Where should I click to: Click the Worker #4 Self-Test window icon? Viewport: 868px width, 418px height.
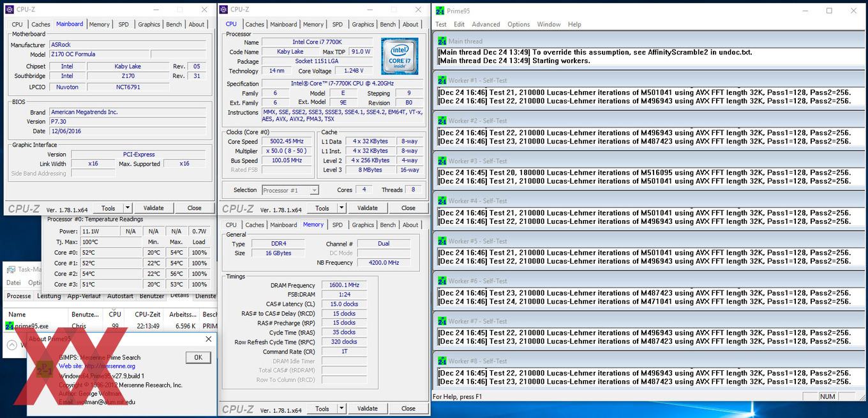[442, 200]
